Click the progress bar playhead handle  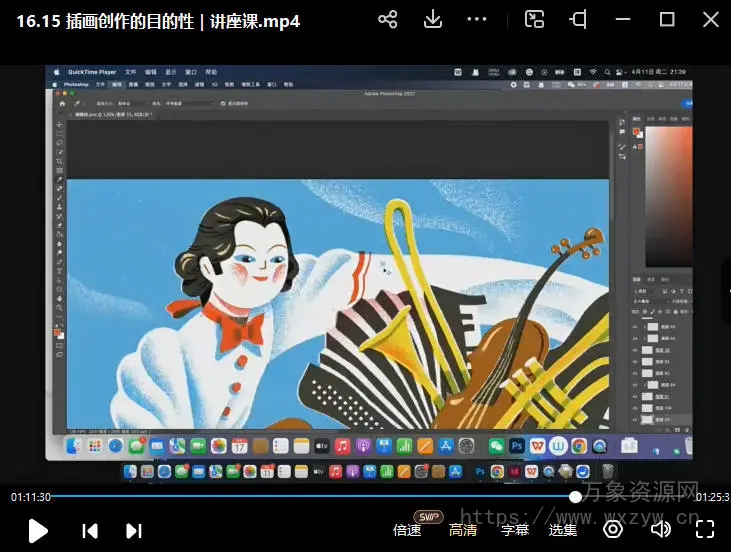576,496
